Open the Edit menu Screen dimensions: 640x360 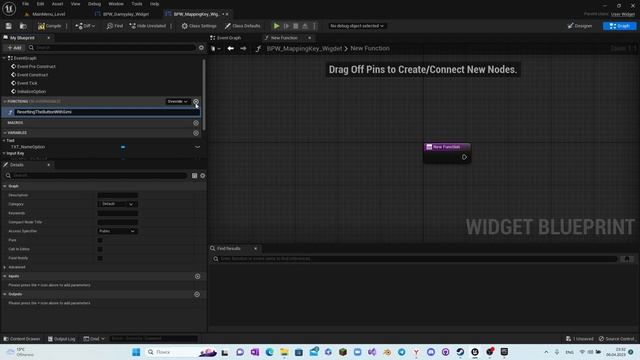point(40,4)
